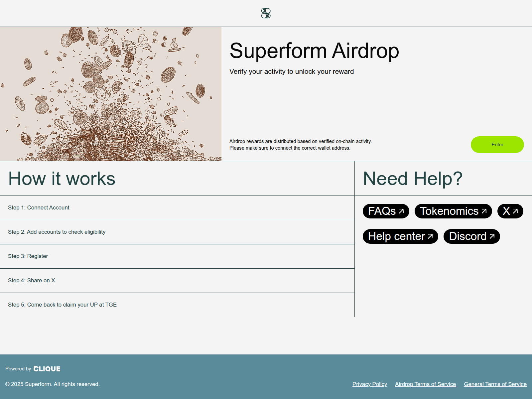
Task: Click the external link arrow on Tokenomics pill
Action: click(485, 210)
